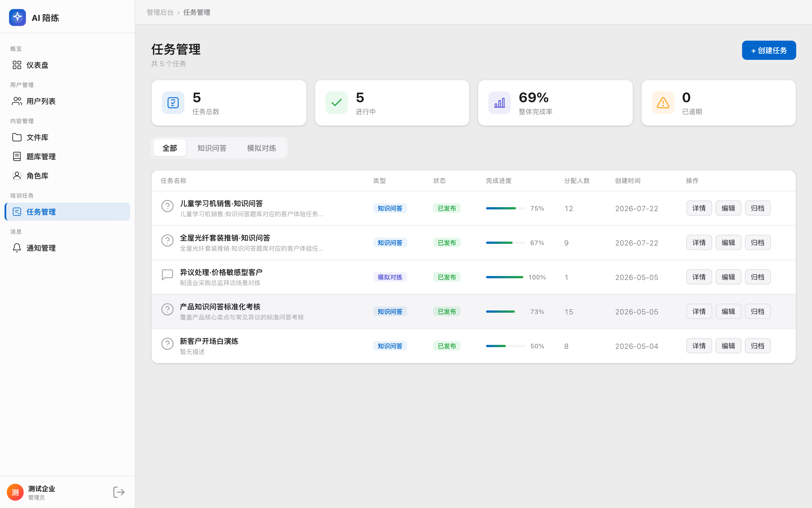Open 题库管理 in the sidebar
812x508 pixels.
[x=67, y=156]
